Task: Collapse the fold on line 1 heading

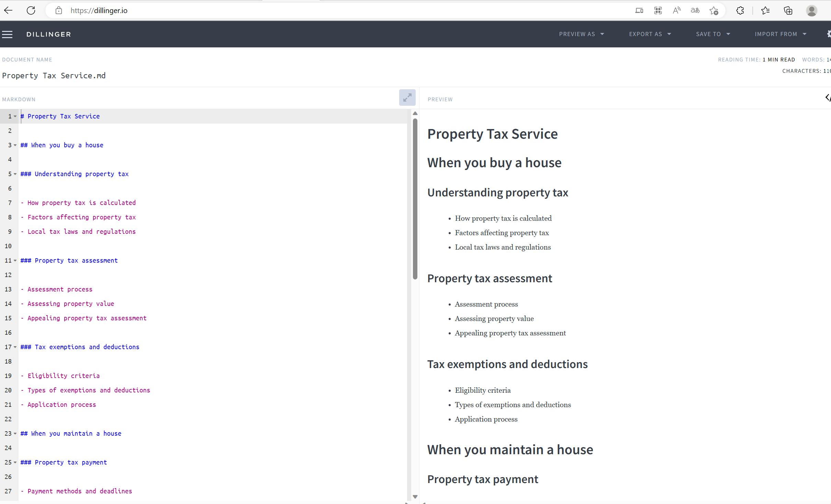Action: point(15,116)
